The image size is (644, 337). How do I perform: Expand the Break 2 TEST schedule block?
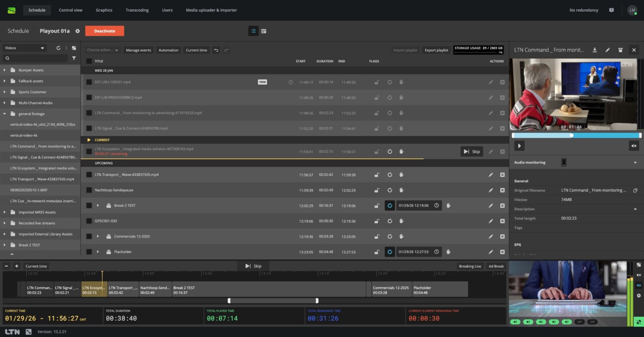[98, 206]
